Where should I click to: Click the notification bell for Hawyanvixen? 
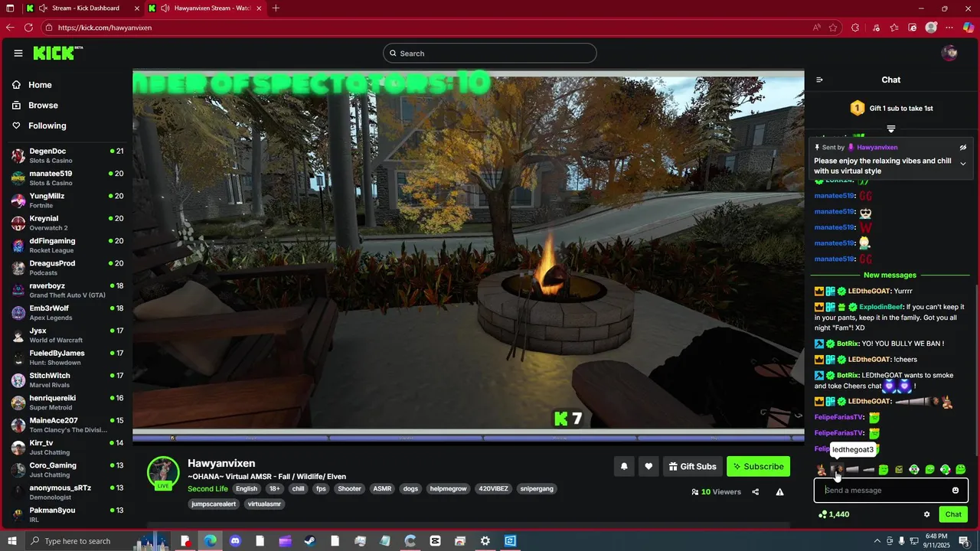624,466
